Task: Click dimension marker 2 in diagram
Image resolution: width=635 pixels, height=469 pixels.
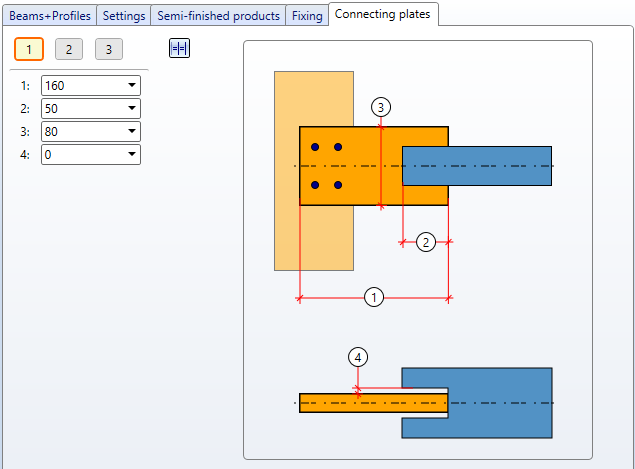Action: [x=426, y=242]
